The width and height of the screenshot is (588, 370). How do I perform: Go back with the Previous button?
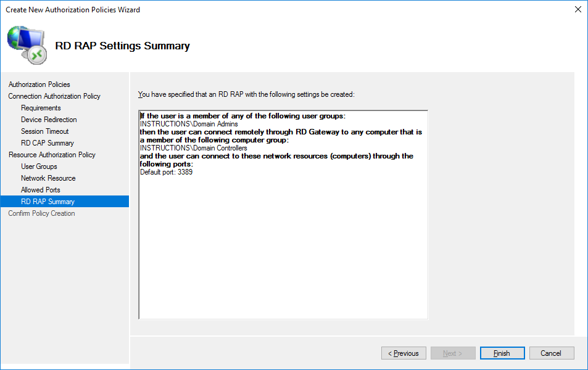pyautogui.click(x=404, y=353)
